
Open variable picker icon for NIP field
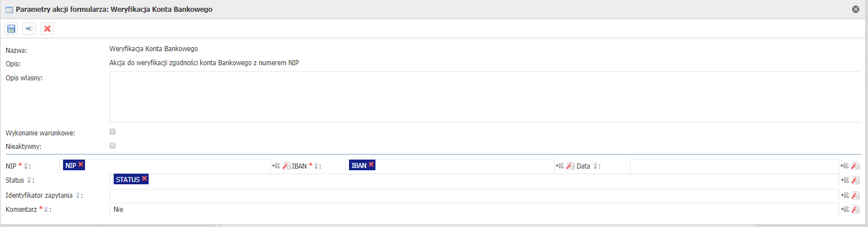coord(276,166)
